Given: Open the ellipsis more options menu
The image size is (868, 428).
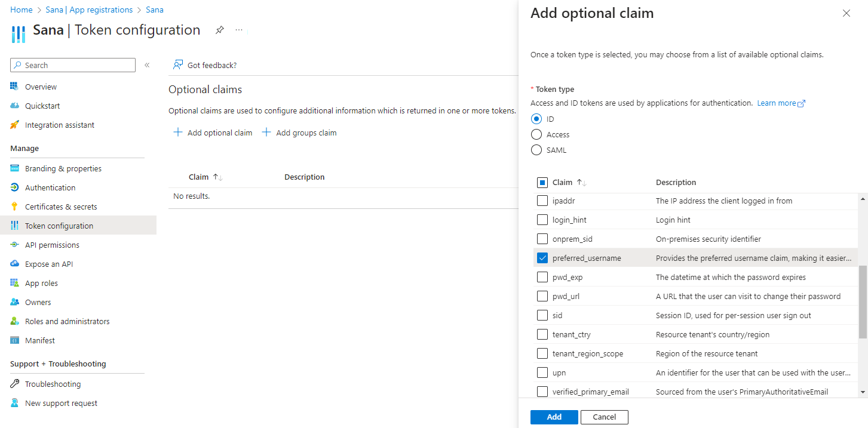Looking at the screenshot, I should [239, 30].
